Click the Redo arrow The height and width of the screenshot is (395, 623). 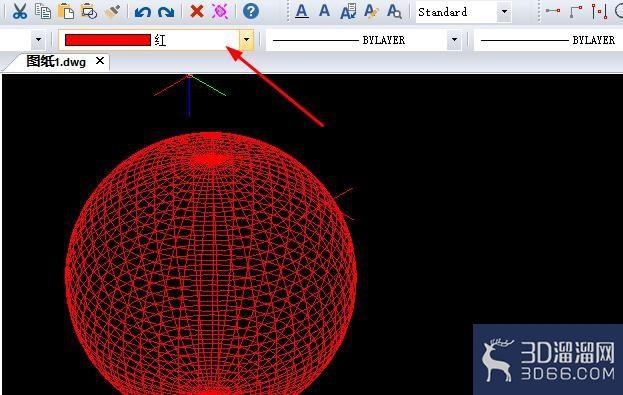tap(166, 12)
